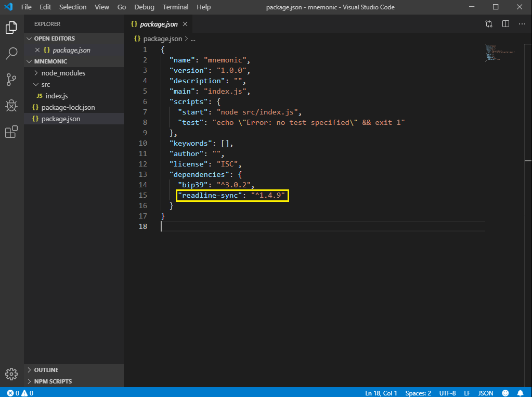Close the package.json editor tab
The width and height of the screenshot is (532, 397).
tap(185, 24)
